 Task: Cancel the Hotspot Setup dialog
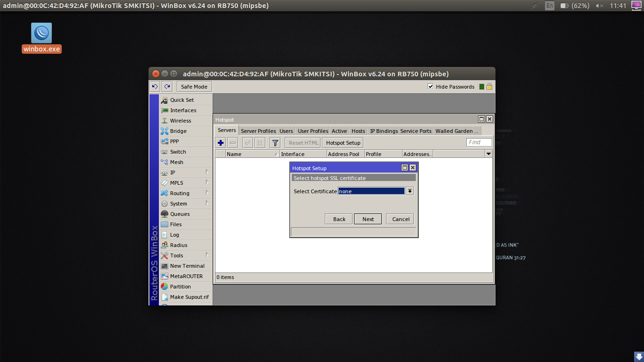[401, 219]
